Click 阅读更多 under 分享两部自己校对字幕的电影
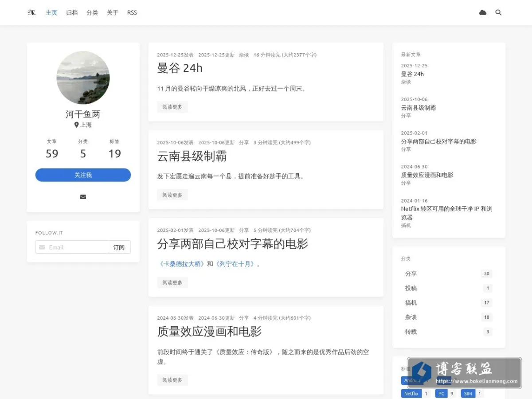Screen dimensions: 532x399 tap(172, 282)
